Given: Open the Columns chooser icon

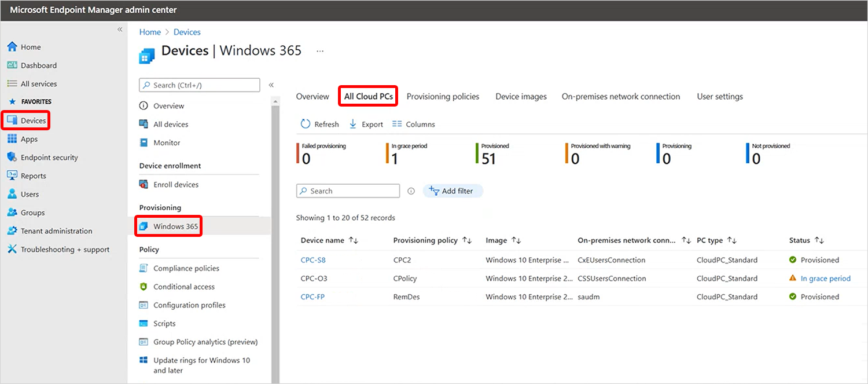Looking at the screenshot, I should tap(397, 124).
